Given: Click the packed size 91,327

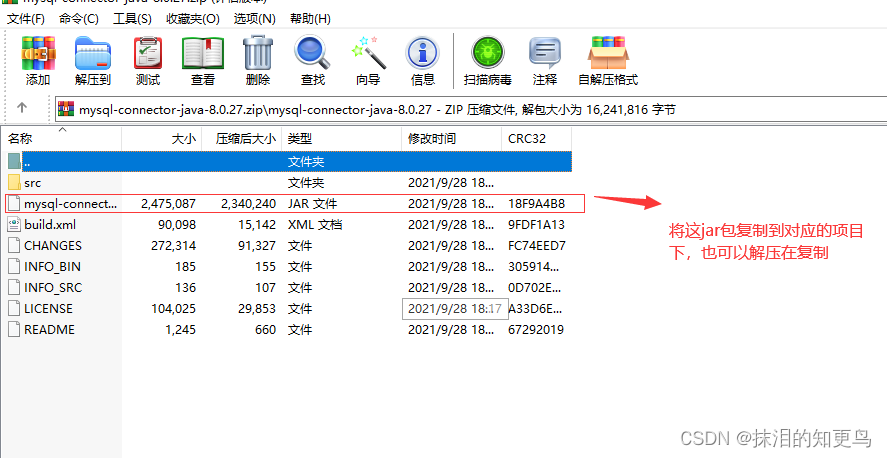Looking at the screenshot, I should [x=257, y=245].
